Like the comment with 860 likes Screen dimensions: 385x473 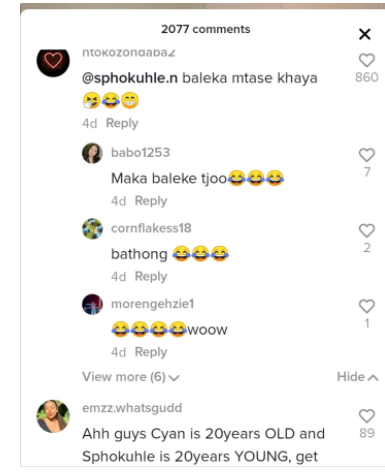click(x=367, y=60)
